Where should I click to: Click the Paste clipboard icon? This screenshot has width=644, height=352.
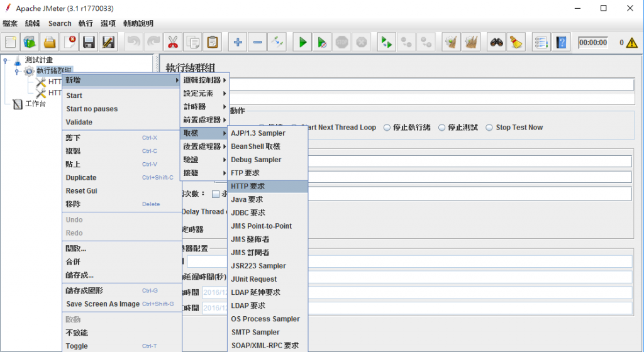point(213,42)
